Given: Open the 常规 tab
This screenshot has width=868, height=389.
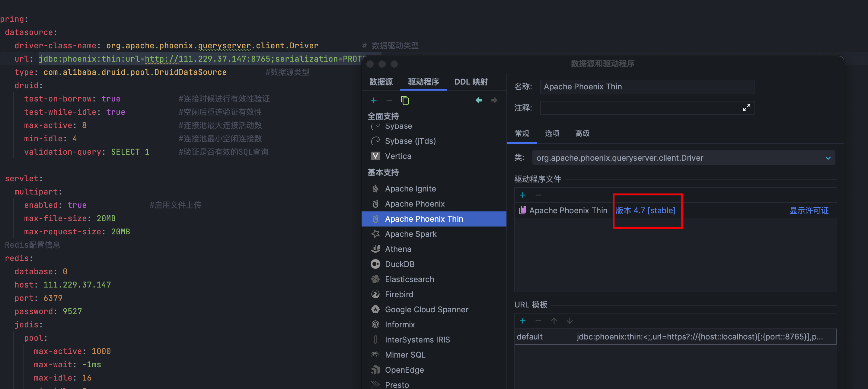Looking at the screenshot, I should point(522,133).
